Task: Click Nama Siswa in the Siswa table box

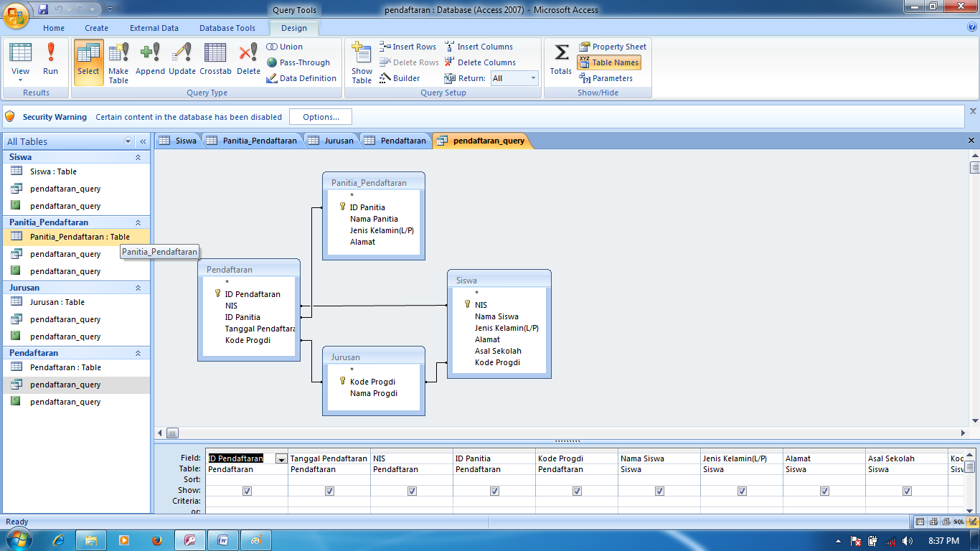Action: [x=496, y=316]
